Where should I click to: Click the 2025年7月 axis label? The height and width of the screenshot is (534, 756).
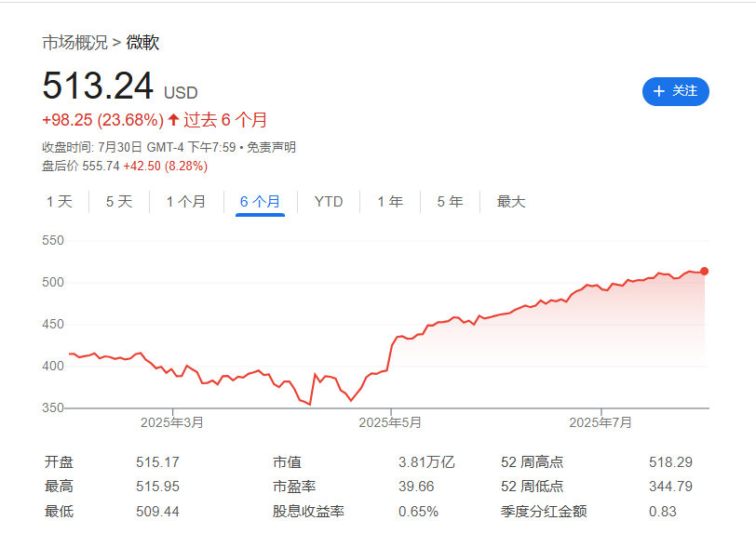point(601,422)
